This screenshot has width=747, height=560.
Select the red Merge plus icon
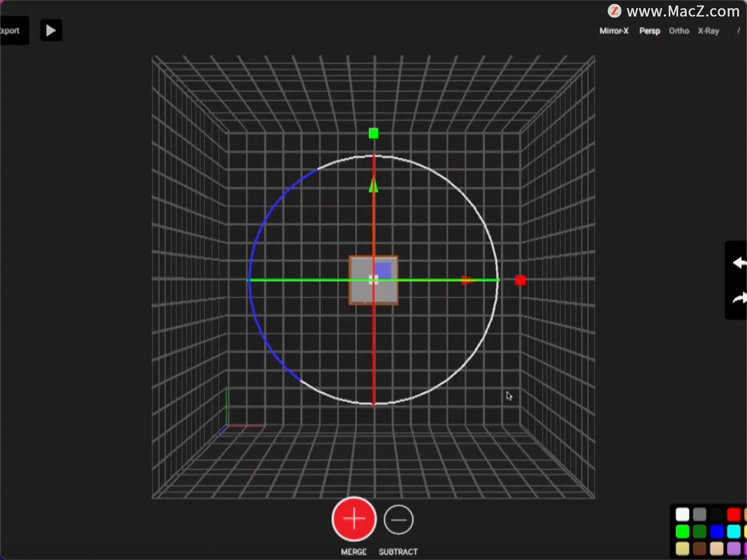point(354,519)
